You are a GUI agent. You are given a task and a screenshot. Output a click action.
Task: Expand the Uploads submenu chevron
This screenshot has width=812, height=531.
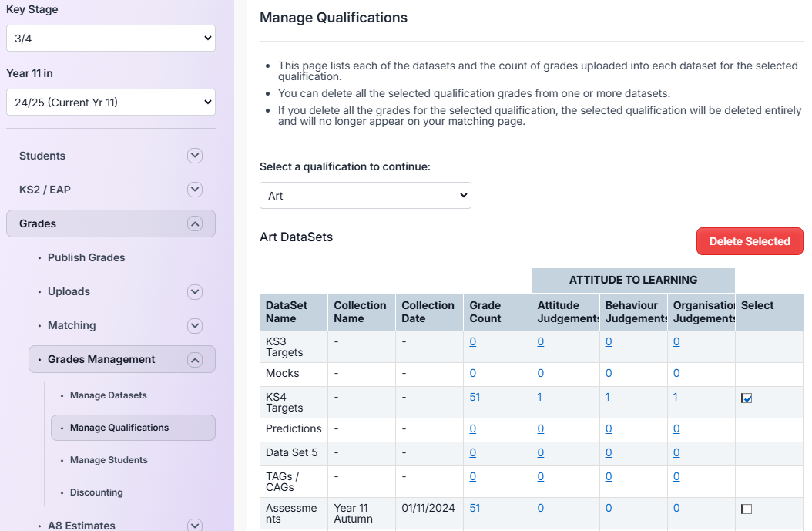tap(195, 291)
